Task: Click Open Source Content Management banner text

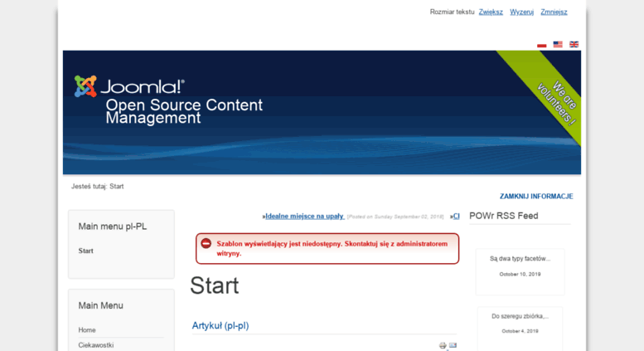Action: [x=184, y=111]
